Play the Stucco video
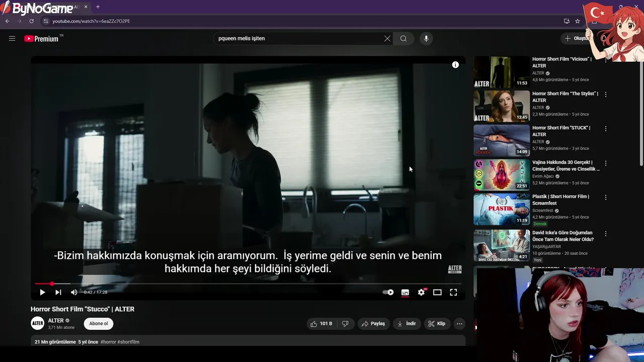Viewport: 644px width, 362px height. click(42, 292)
